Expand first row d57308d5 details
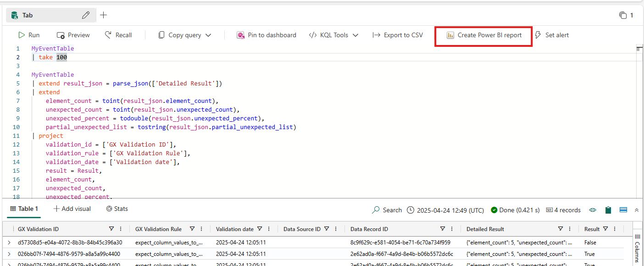This screenshot has height=266, width=644. pos(9,242)
